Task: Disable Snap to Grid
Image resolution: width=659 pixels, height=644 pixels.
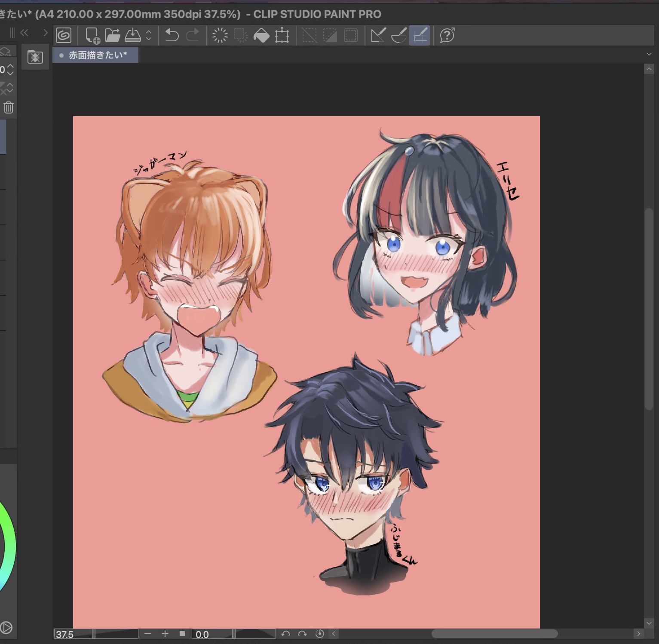Action: pyautogui.click(x=420, y=35)
